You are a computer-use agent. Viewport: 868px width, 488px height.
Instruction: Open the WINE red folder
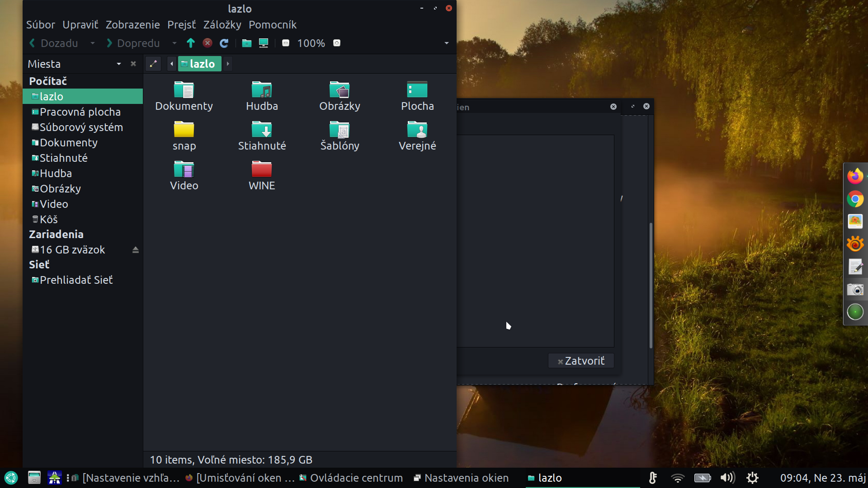point(262,169)
